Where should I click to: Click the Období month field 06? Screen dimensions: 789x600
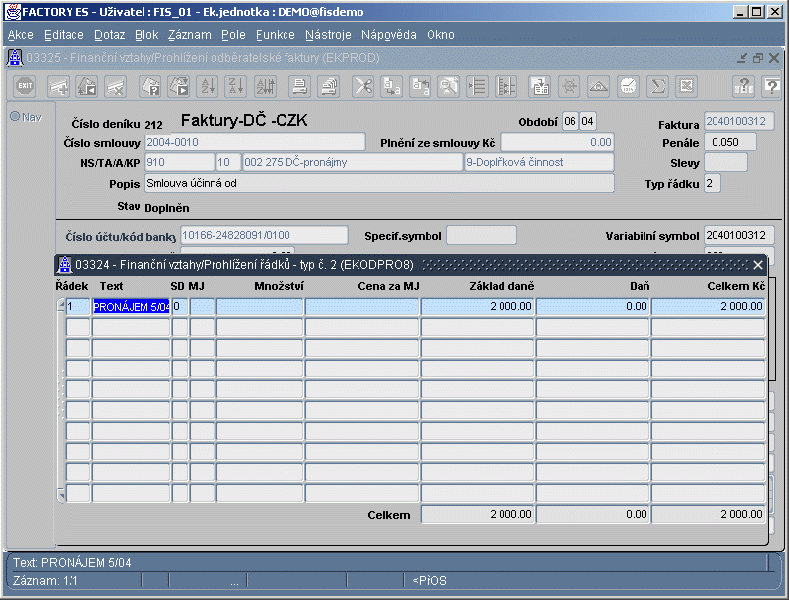click(x=570, y=121)
